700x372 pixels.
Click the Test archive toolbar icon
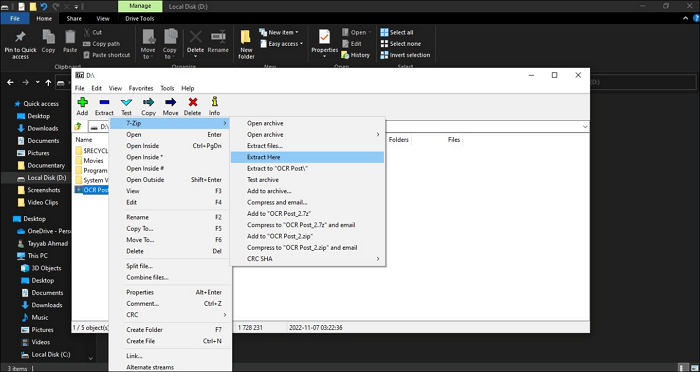tap(126, 107)
